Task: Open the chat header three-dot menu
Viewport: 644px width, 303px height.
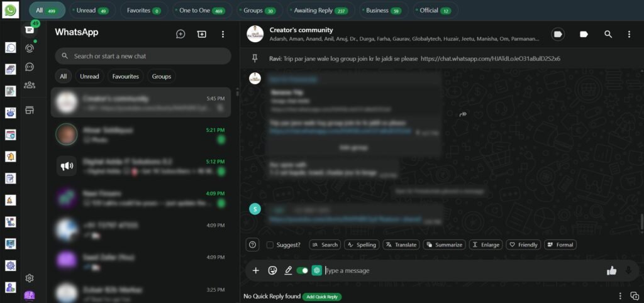Action: [x=629, y=34]
